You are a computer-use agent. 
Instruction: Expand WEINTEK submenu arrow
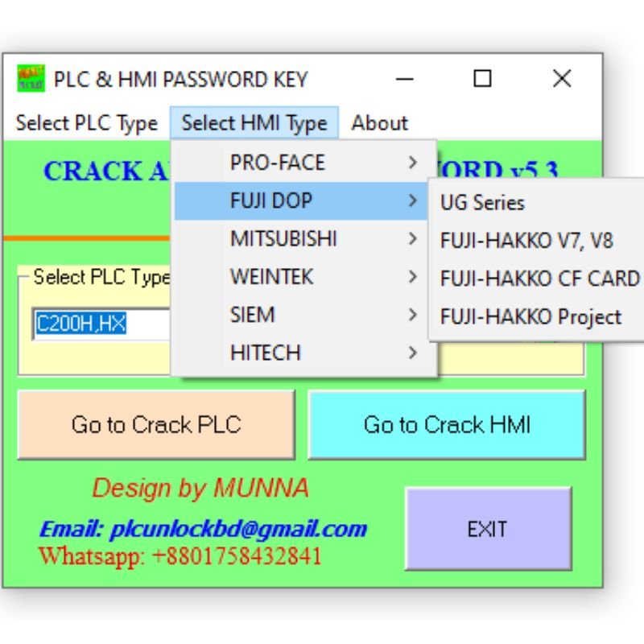coord(413,277)
